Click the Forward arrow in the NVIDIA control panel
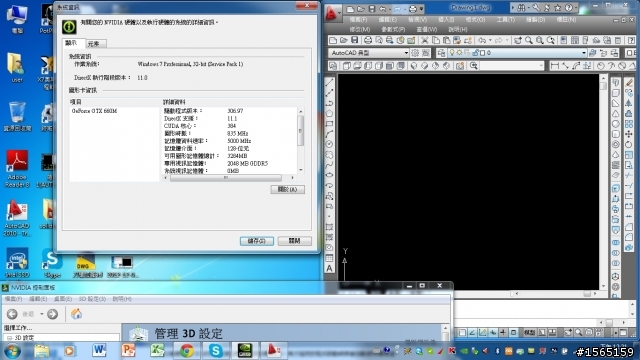 coord(53,314)
